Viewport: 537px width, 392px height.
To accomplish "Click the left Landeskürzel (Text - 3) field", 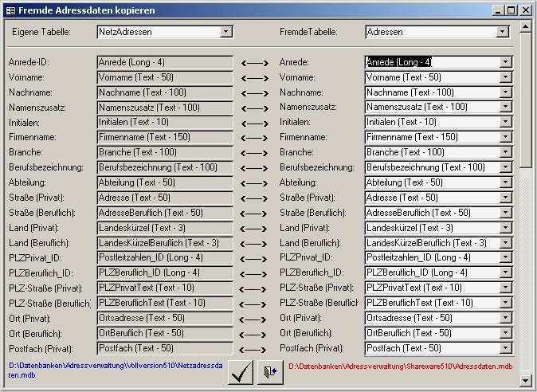I will (165, 228).
